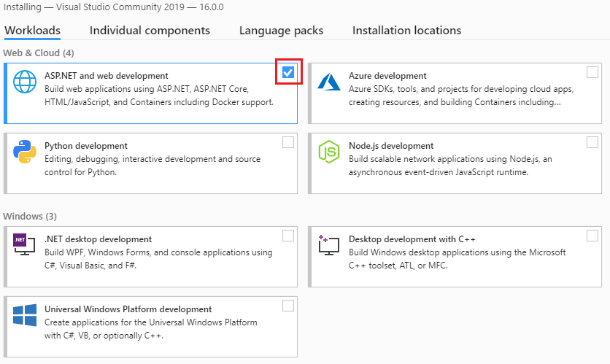Uncheck ASP.NET and web development workload
This screenshot has height=364, width=610.
coord(288,72)
